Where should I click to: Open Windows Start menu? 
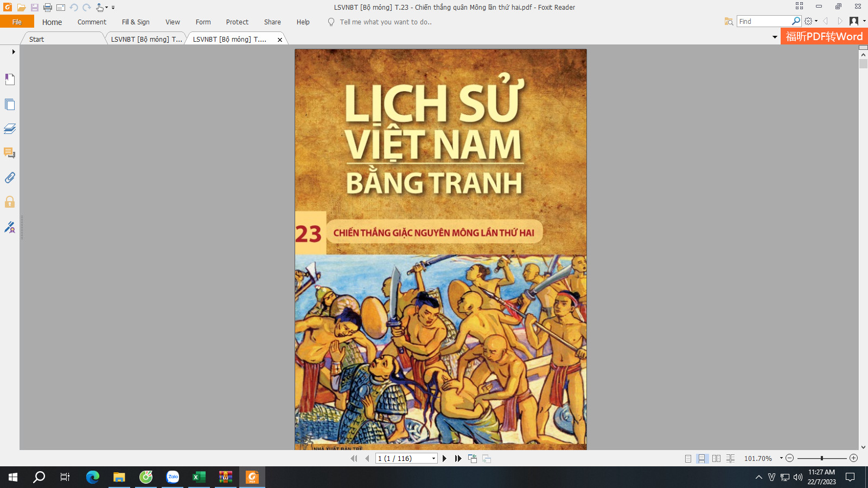13,477
